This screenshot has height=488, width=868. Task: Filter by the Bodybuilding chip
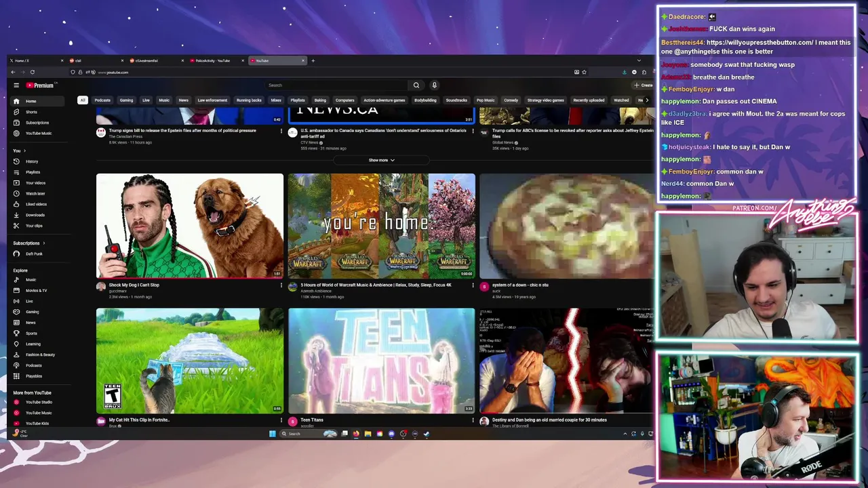425,100
